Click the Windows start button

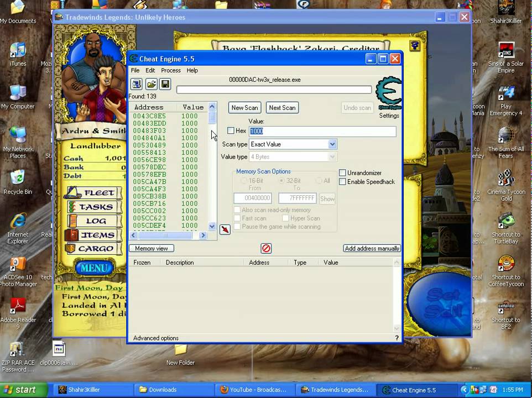[x=24, y=390]
